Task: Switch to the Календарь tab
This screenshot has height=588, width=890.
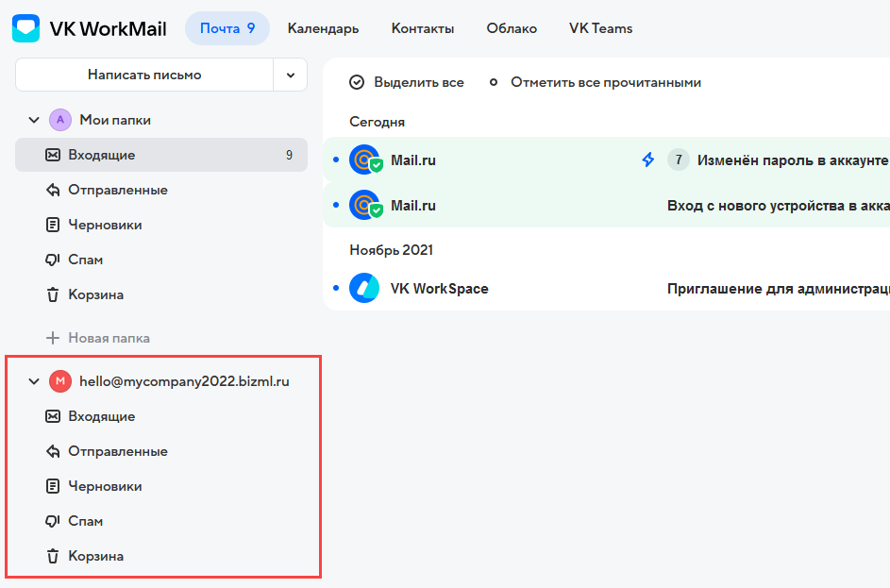Action: pyautogui.click(x=323, y=28)
